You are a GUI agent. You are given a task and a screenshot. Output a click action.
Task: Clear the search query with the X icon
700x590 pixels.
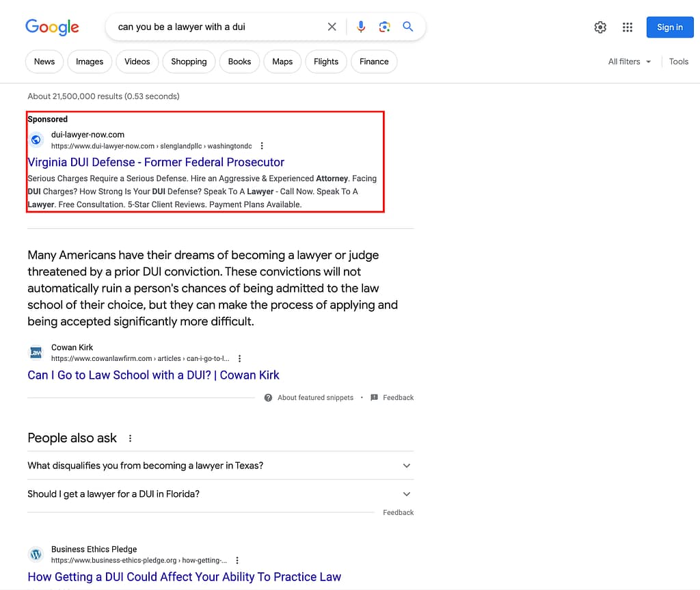coord(332,27)
